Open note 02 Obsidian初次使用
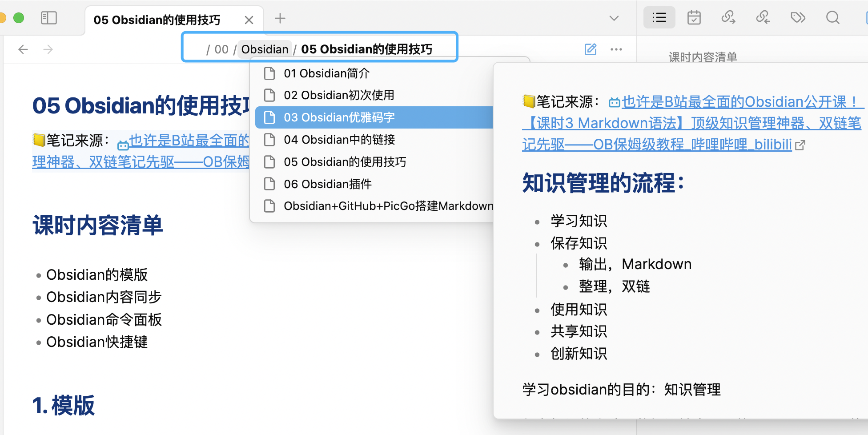868x435 pixels. pyautogui.click(x=374, y=95)
